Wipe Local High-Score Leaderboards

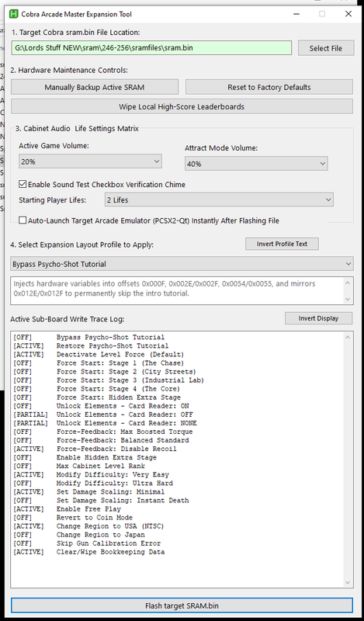pos(182,106)
